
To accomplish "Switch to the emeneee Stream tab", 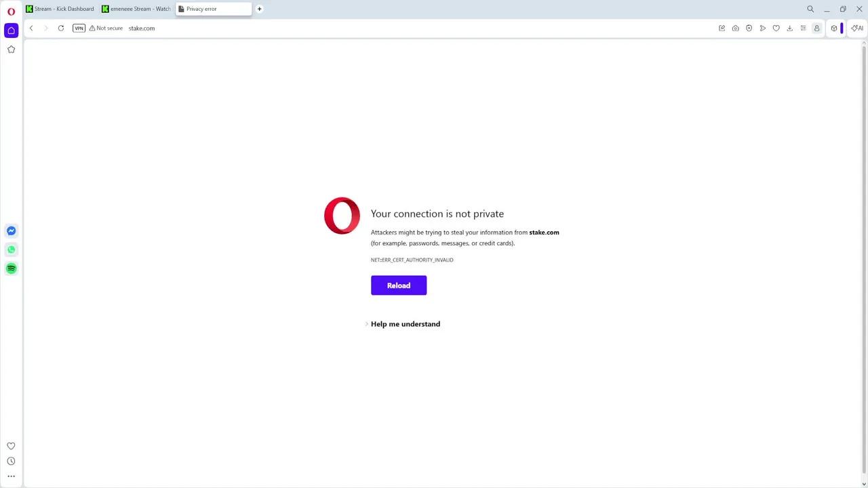I will click(136, 9).
